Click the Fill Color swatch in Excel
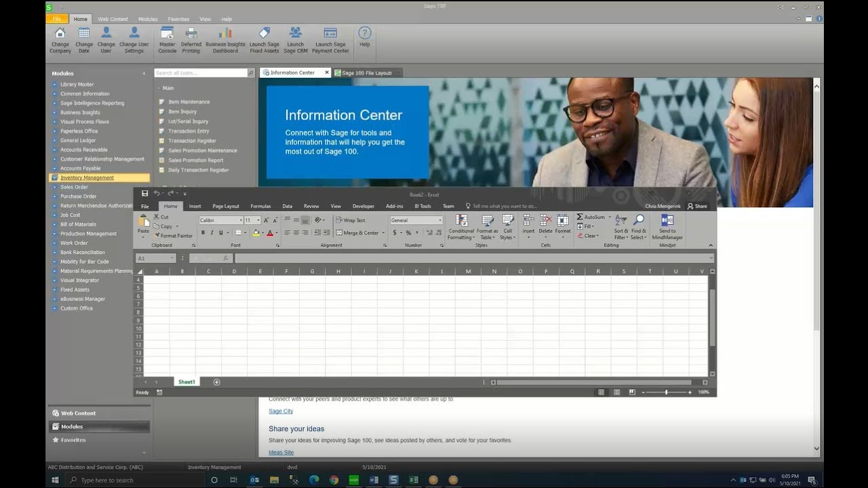Image resolution: width=868 pixels, height=488 pixels. (x=256, y=232)
